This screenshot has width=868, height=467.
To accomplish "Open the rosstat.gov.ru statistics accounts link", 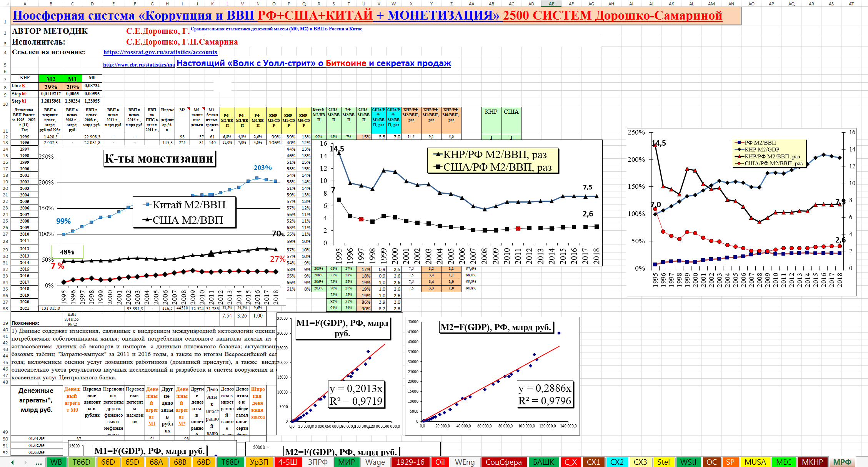I will (x=160, y=52).
